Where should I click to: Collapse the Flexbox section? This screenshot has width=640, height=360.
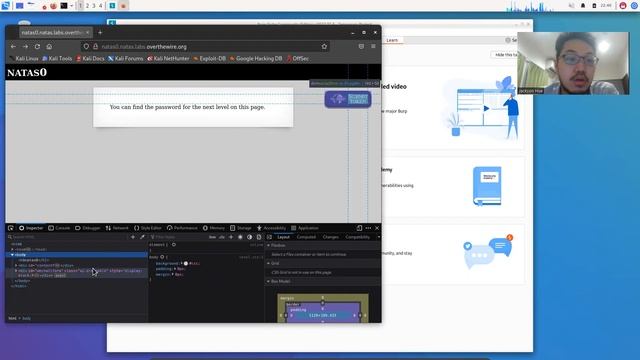269,245
